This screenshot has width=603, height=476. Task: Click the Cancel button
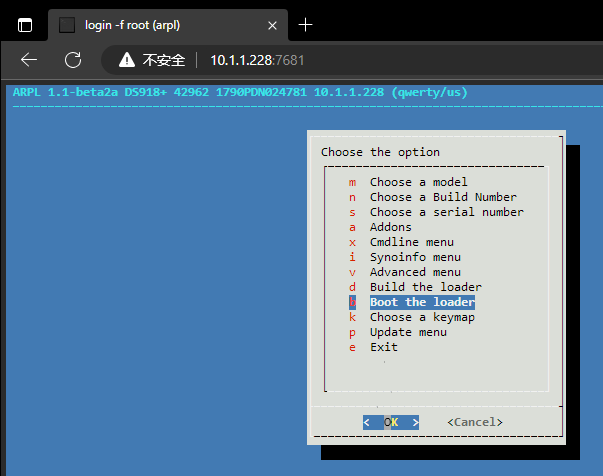click(x=475, y=422)
